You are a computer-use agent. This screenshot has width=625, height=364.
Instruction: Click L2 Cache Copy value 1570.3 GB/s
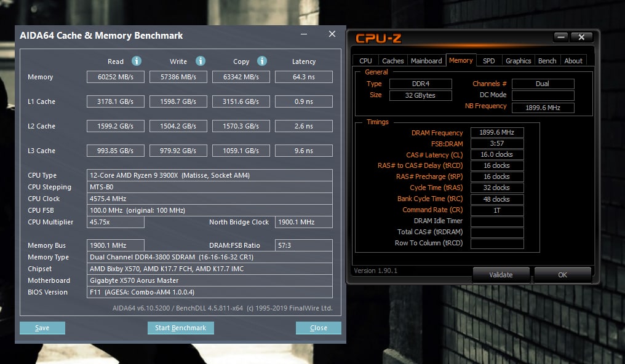click(241, 126)
